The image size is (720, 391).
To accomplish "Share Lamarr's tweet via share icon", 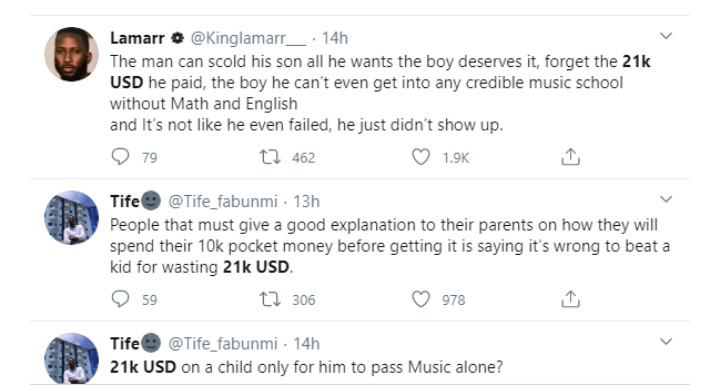I will (x=570, y=156).
